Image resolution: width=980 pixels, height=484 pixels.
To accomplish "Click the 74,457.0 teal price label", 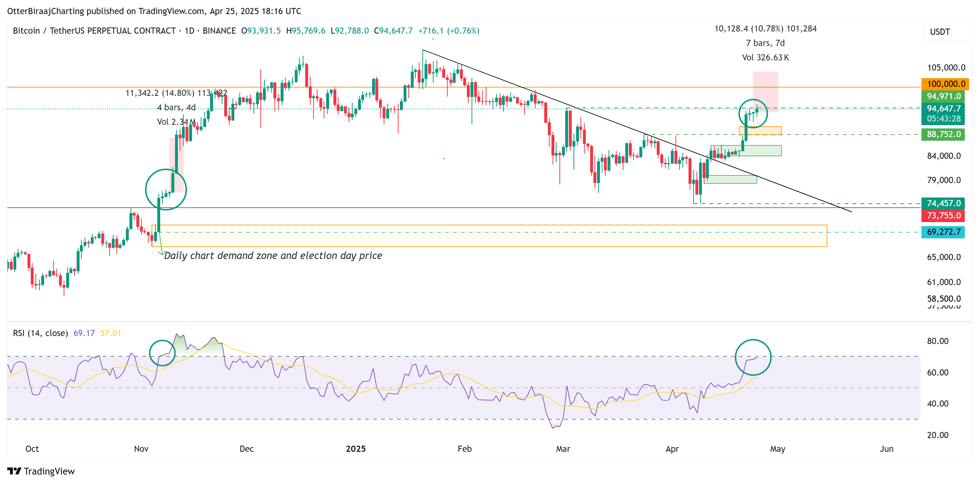I will point(943,203).
